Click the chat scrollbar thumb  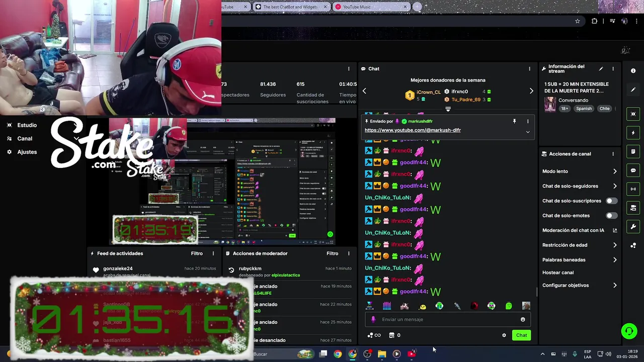point(537,292)
